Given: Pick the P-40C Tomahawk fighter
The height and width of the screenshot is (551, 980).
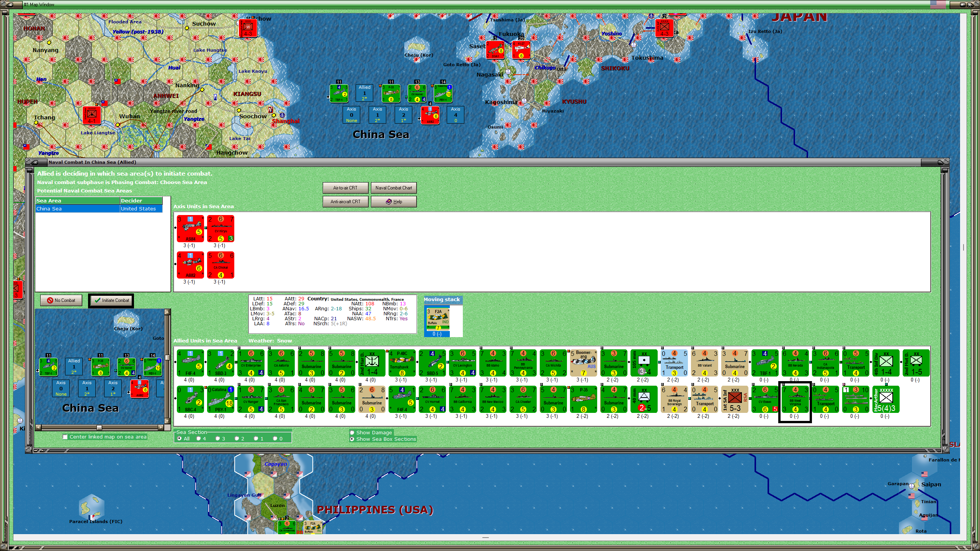Looking at the screenshot, I should 402,363.
